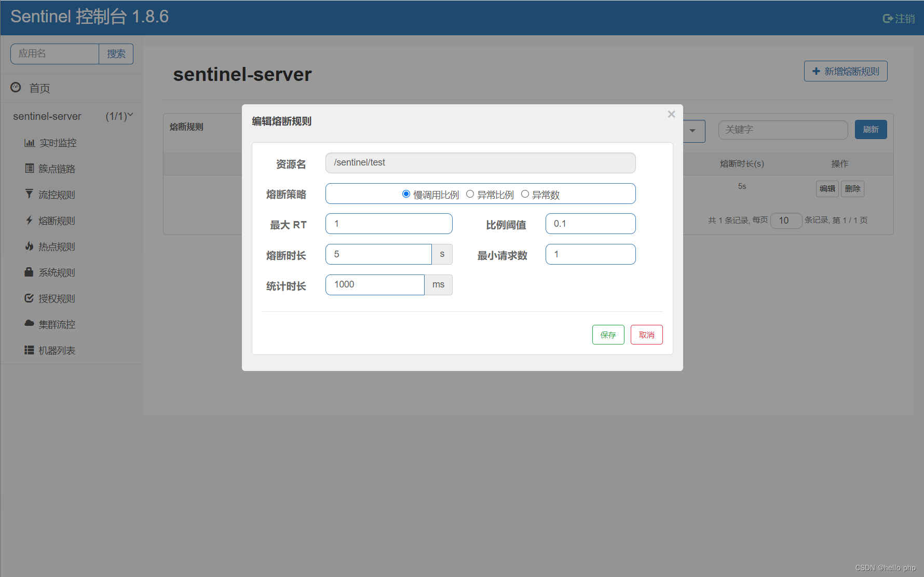Click the 最小请求数 input field
This screenshot has height=577, width=924.
[x=590, y=254]
